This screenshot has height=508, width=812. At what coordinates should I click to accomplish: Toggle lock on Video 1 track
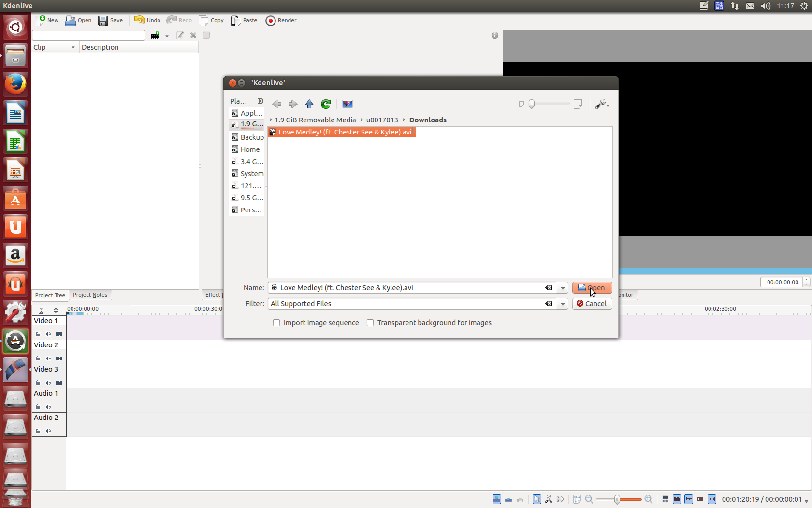click(38, 334)
